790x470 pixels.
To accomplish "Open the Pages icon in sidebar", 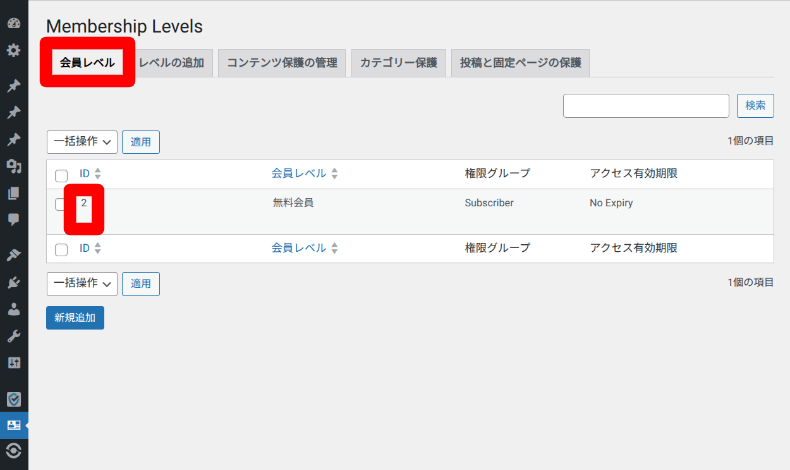I will point(14,193).
